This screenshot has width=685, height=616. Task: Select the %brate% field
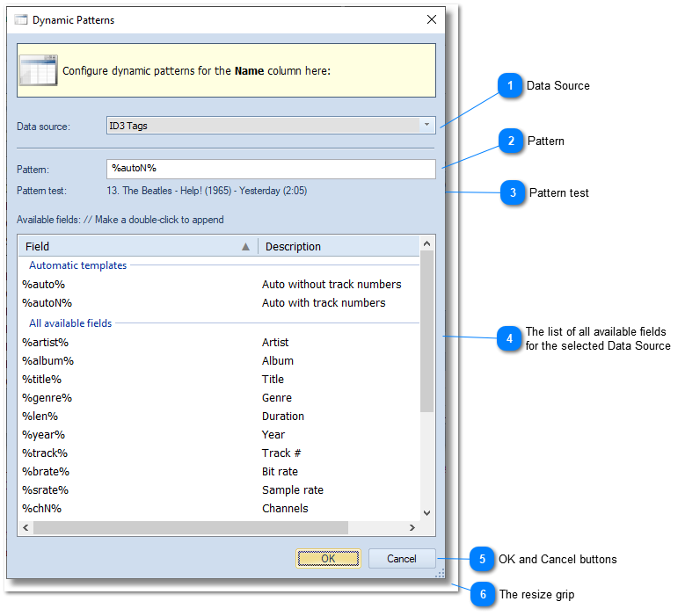click(46, 472)
